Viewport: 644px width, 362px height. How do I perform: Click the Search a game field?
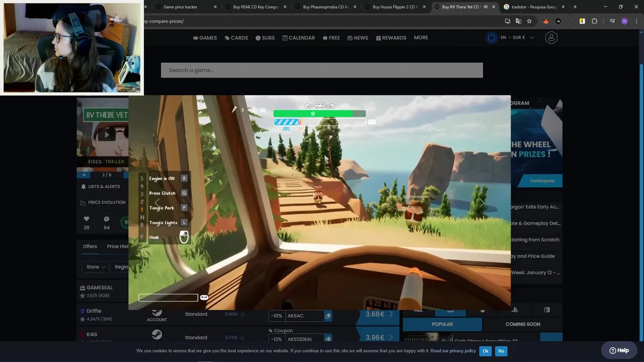322,70
